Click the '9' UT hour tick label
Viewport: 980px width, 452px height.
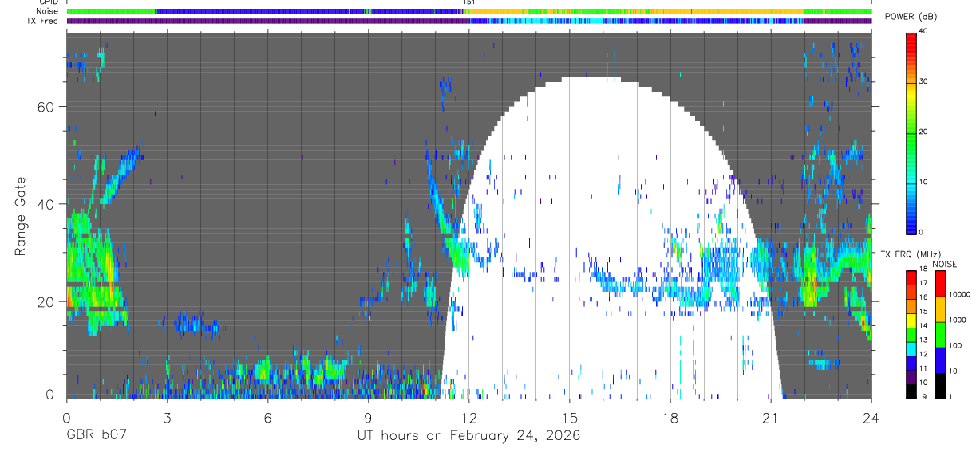click(x=368, y=417)
